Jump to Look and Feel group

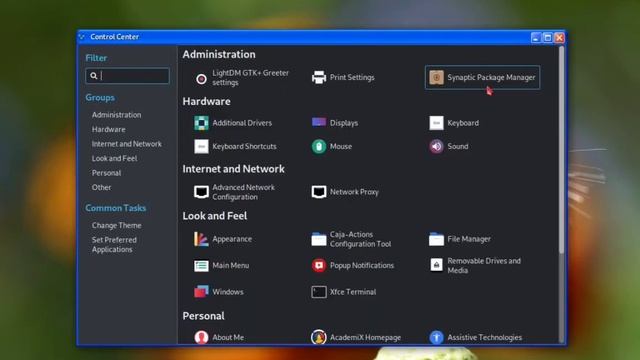coord(114,158)
